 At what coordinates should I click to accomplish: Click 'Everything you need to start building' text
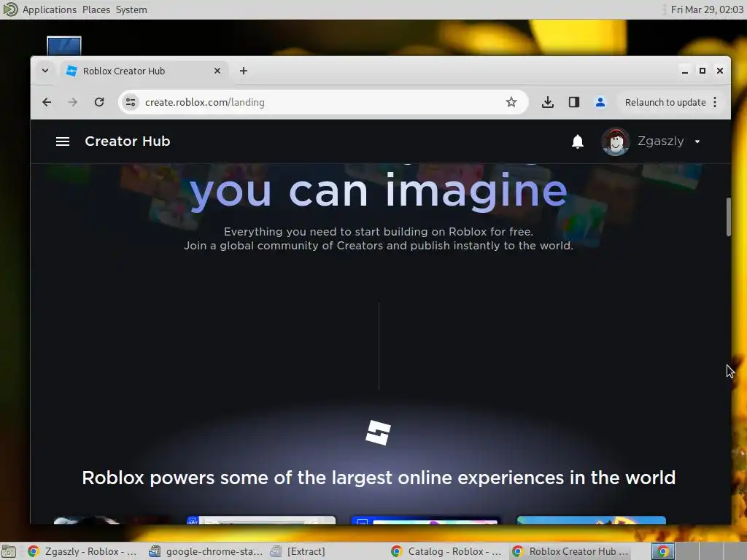379,232
